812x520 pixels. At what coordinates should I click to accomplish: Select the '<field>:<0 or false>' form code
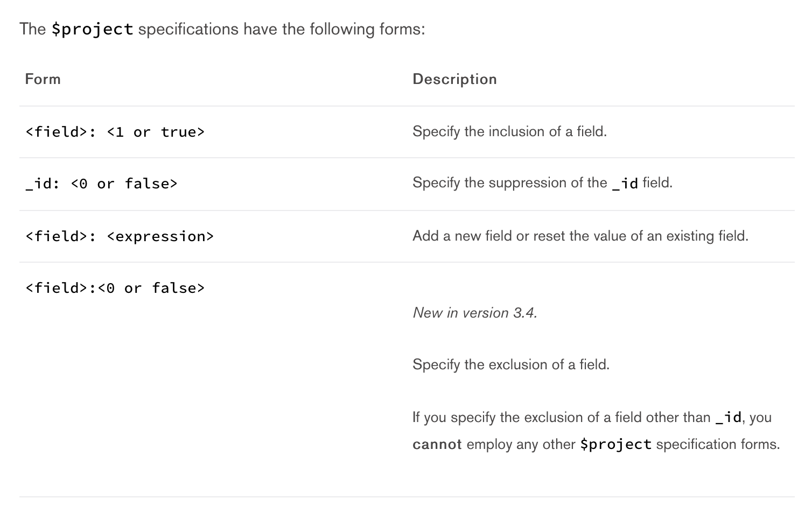pos(115,288)
